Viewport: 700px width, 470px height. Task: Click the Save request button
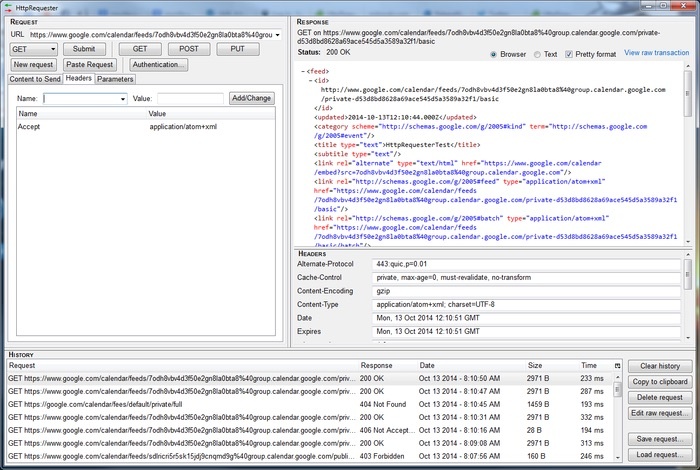coord(660,439)
